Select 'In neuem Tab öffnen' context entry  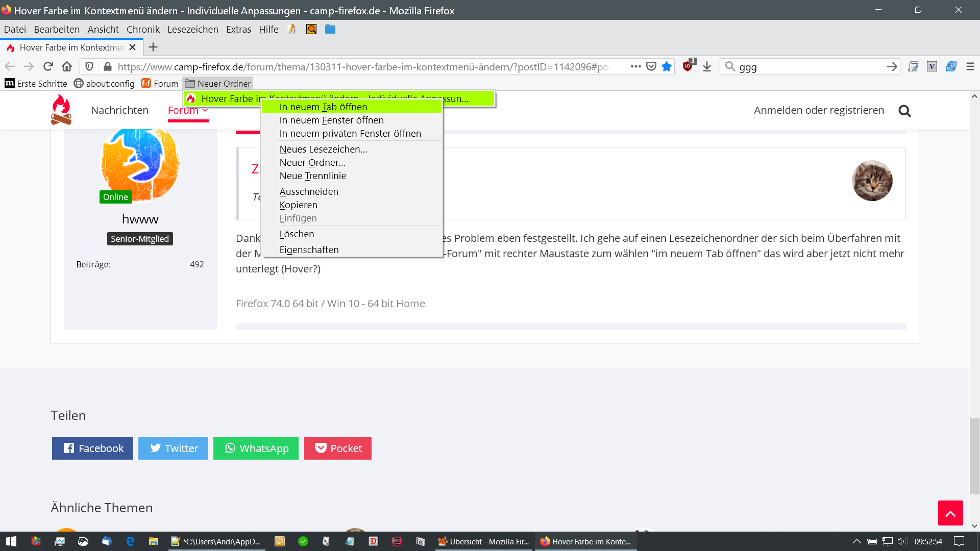click(323, 107)
